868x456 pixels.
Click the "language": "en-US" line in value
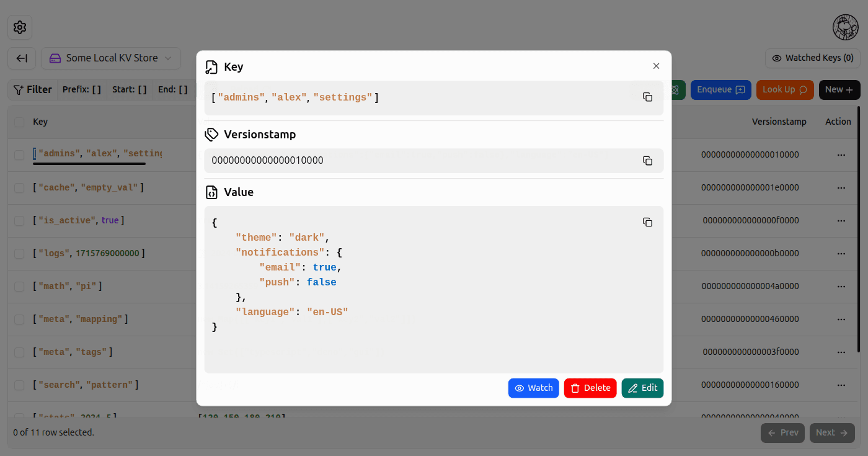[x=291, y=312]
